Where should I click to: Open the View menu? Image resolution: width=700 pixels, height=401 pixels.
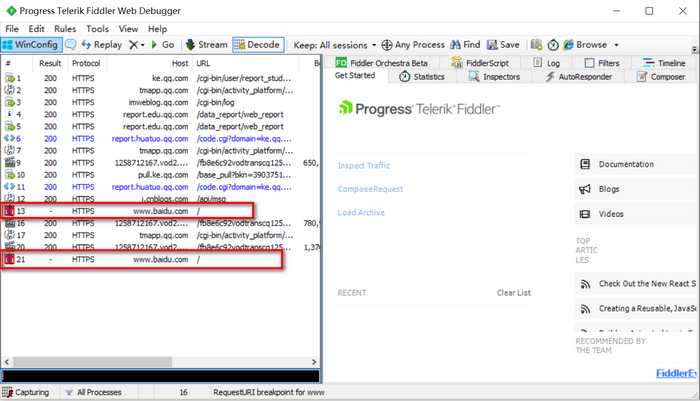coord(128,29)
